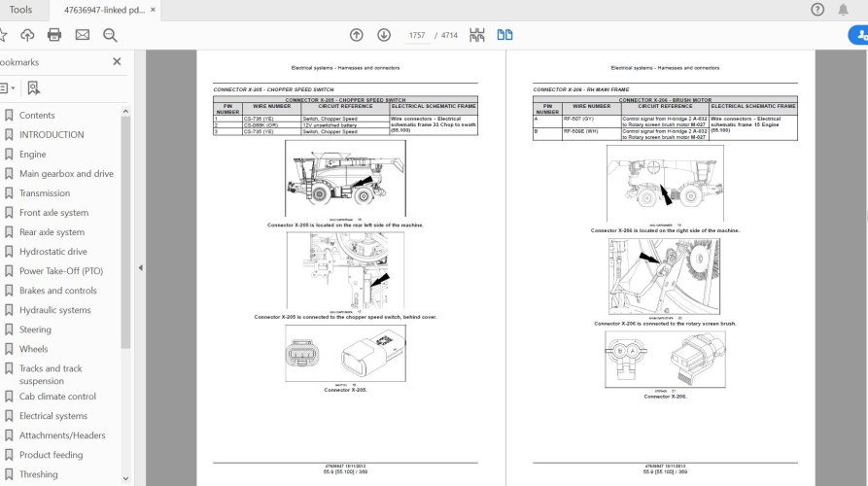Screen dimensions: 868x486
Task: Select the Rear axle system bookmark
Action: coord(52,232)
